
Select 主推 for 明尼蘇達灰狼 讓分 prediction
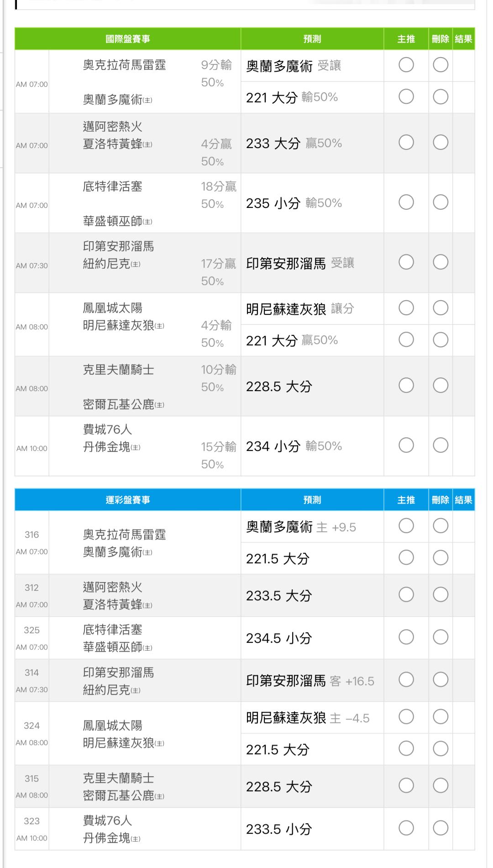[406, 308]
